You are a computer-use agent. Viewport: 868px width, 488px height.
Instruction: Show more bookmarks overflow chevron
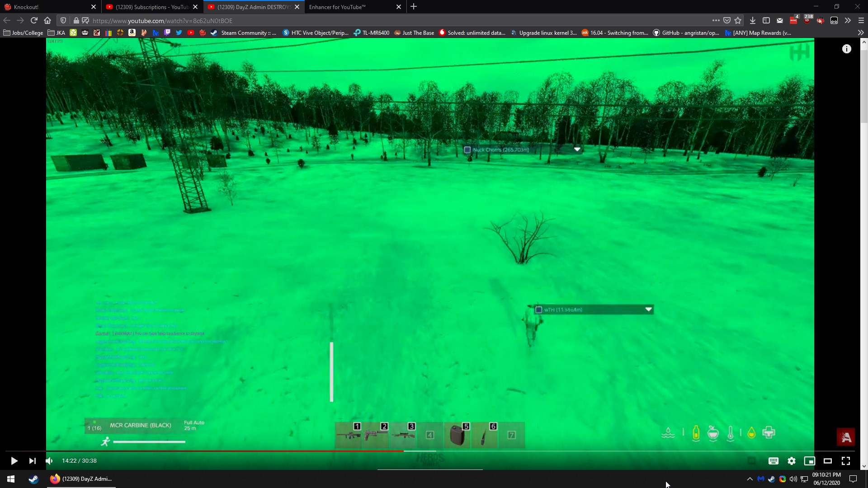tap(861, 33)
